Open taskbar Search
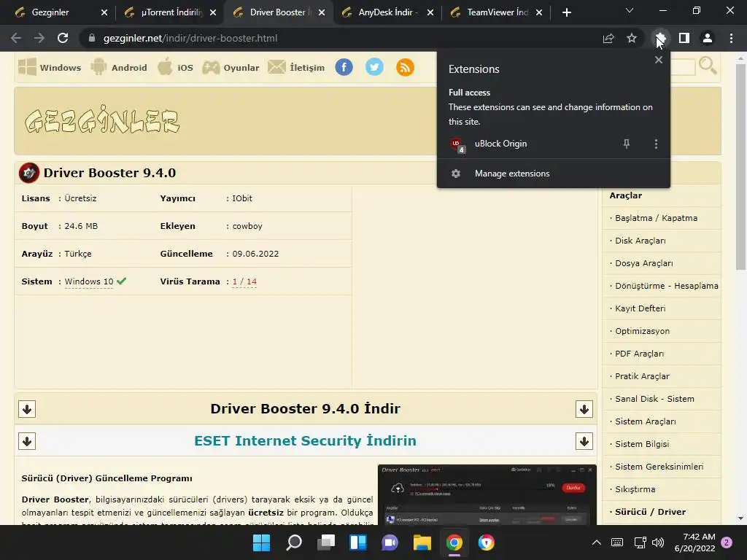747x560 pixels. [294, 542]
